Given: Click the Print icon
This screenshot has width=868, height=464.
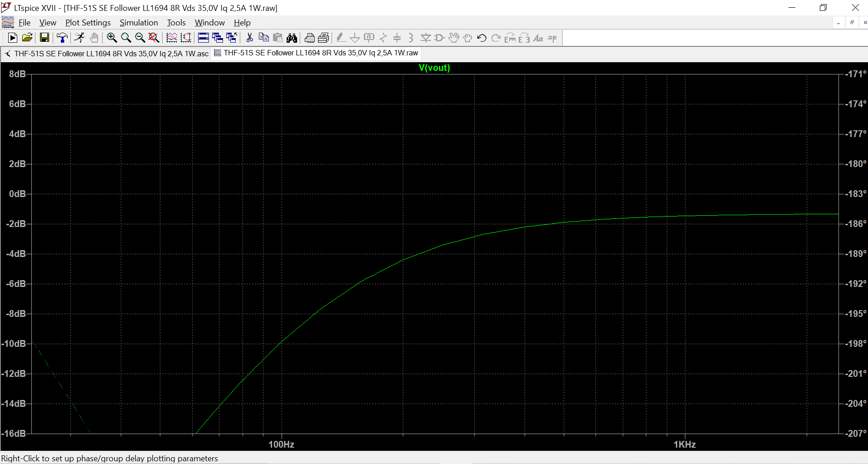Looking at the screenshot, I should (310, 38).
